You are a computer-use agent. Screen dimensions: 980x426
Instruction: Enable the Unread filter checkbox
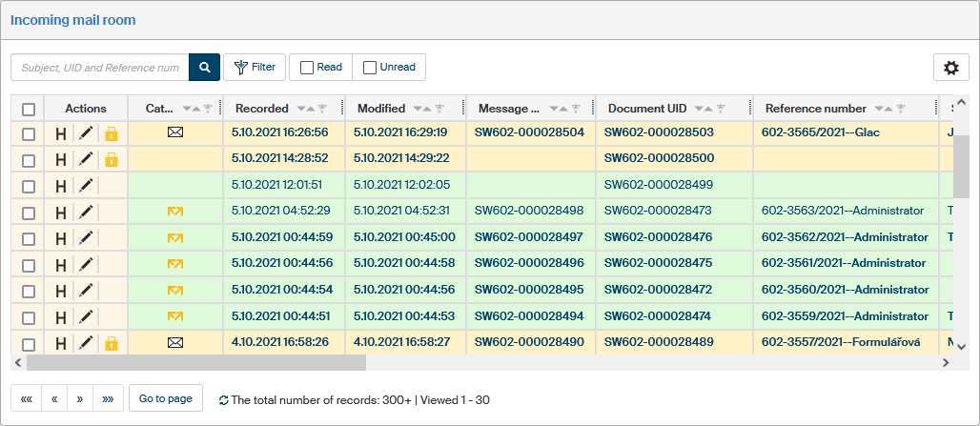(370, 68)
